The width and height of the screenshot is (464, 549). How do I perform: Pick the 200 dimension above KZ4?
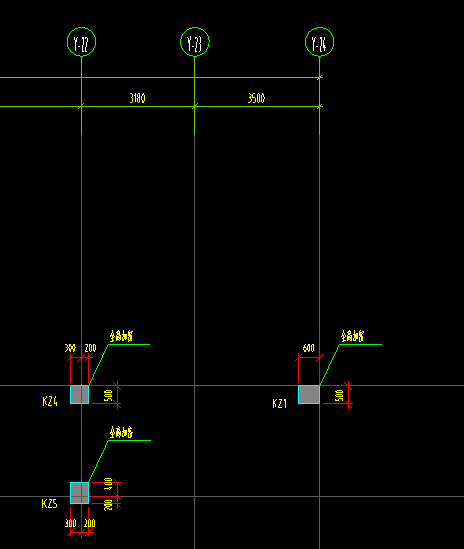tap(90, 348)
